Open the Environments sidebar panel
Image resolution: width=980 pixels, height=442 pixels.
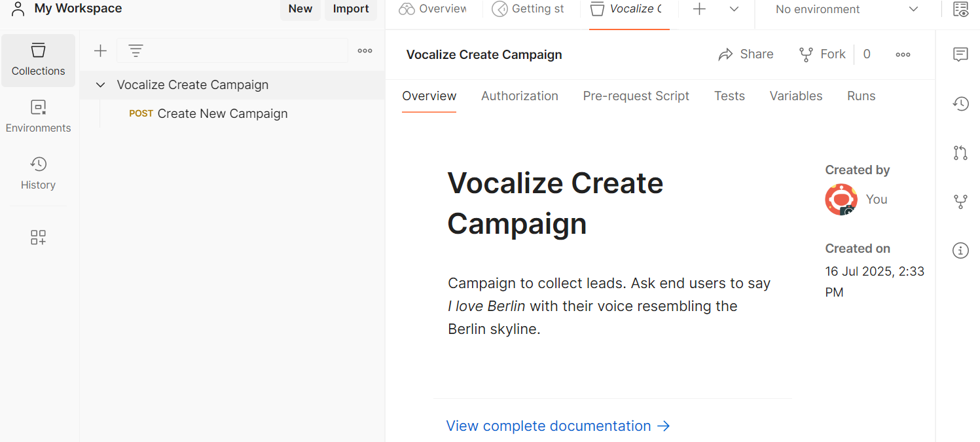coord(39,117)
